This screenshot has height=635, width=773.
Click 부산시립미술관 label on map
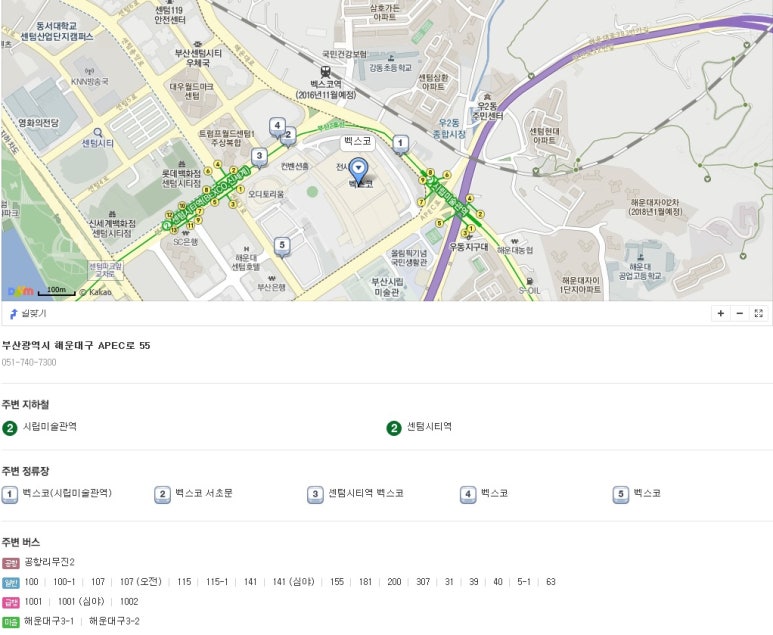(x=387, y=287)
